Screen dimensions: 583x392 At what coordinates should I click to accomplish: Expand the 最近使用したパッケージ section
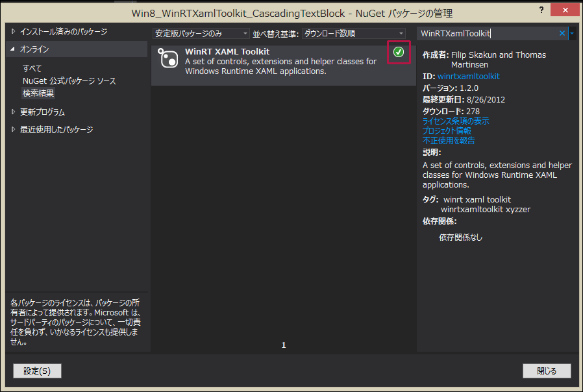pyautogui.click(x=14, y=129)
